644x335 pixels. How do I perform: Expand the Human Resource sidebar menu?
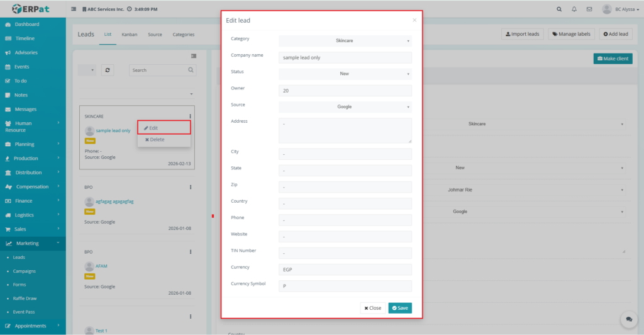pos(33,127)
